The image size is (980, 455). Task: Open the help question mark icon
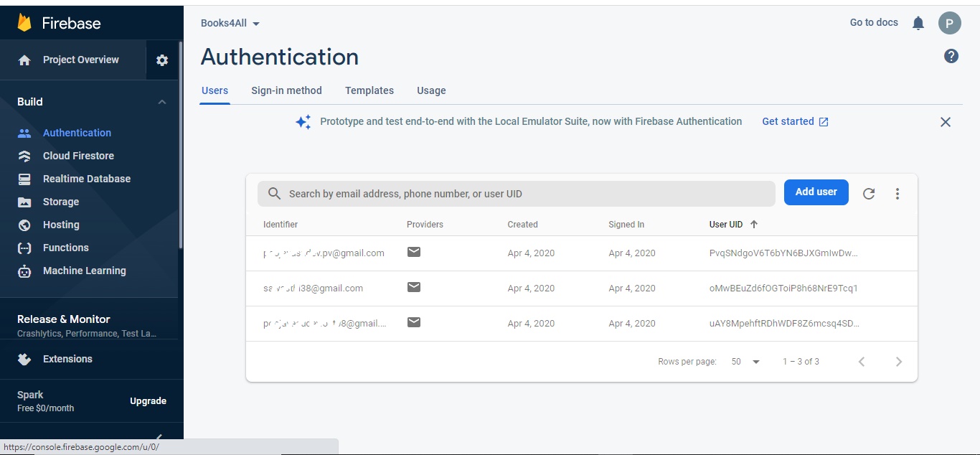(951, 56)
